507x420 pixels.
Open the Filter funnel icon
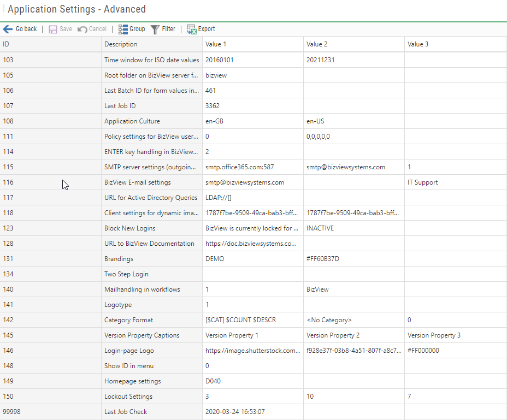pyautogui.click(x=155, y=29)
